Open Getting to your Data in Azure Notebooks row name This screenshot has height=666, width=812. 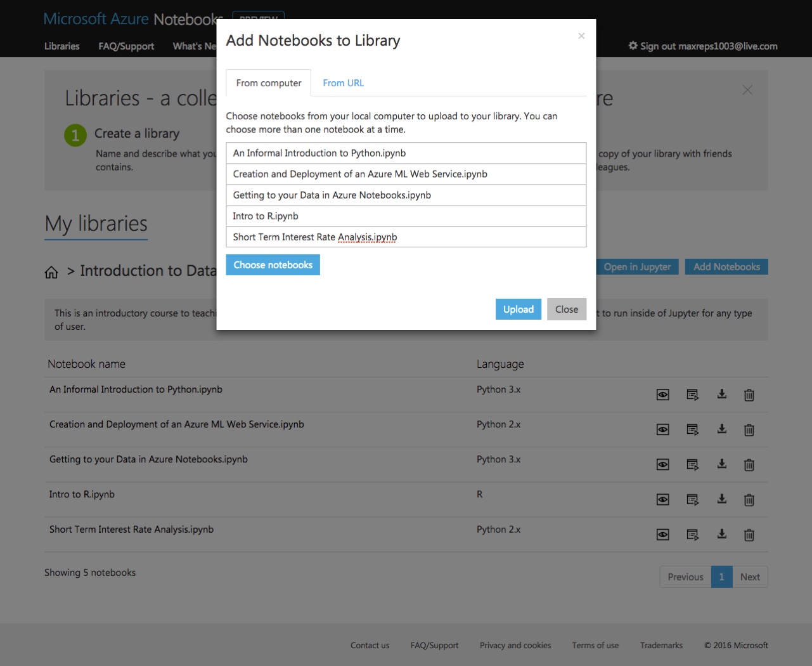(148, 459)
